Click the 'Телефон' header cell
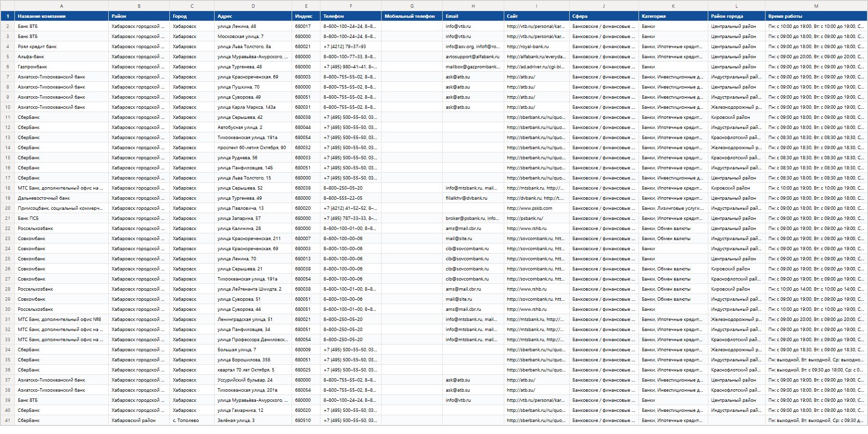This screenshot has width=868, height=434. tap(351, 16)
